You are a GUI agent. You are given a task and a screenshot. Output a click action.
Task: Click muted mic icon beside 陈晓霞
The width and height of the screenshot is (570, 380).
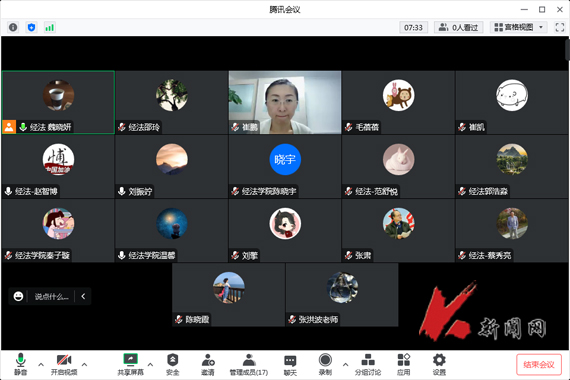178,319
